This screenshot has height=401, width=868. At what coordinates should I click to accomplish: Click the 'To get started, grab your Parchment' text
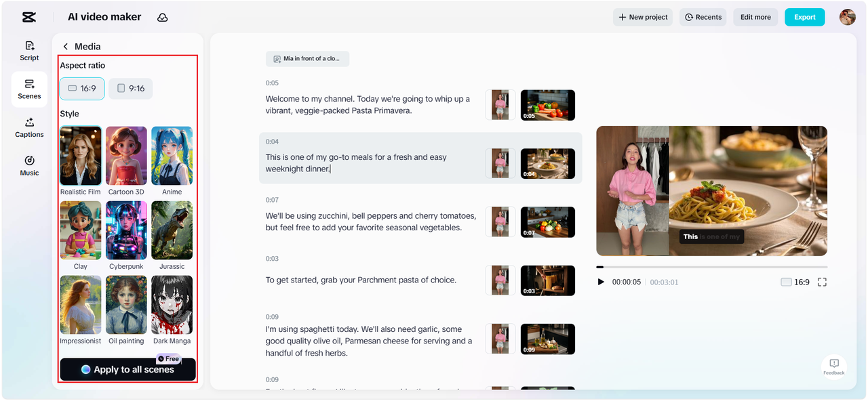pyautogui.click(x=361, y=280)
